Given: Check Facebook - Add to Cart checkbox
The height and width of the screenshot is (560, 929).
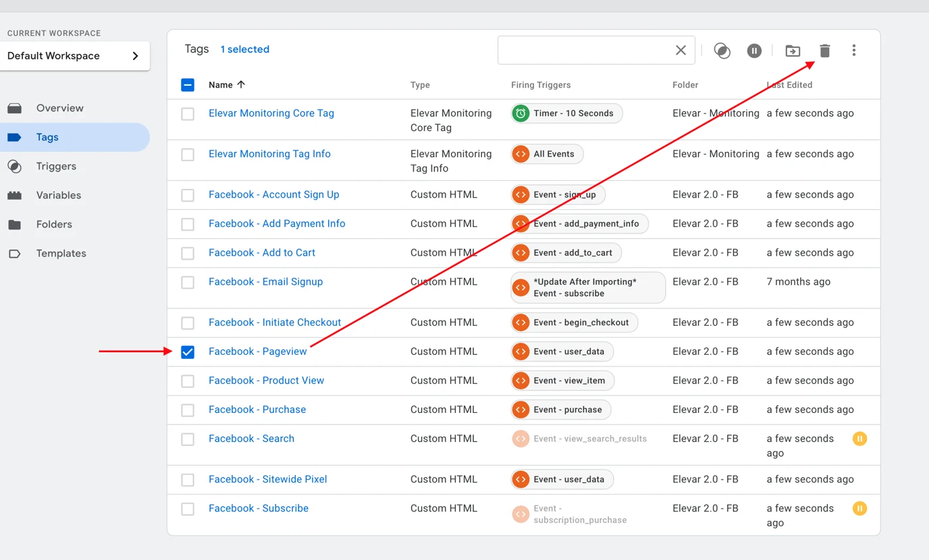Looking at the screenshot, I should [x=188, y=253].
